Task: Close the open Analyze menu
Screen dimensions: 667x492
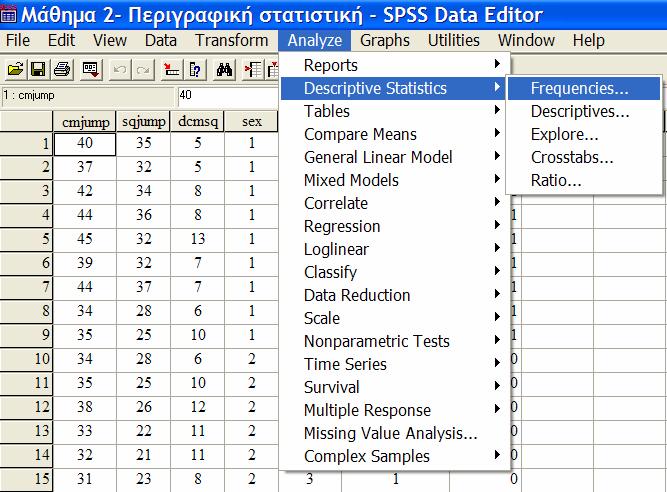Action: [x=314, y=40]
